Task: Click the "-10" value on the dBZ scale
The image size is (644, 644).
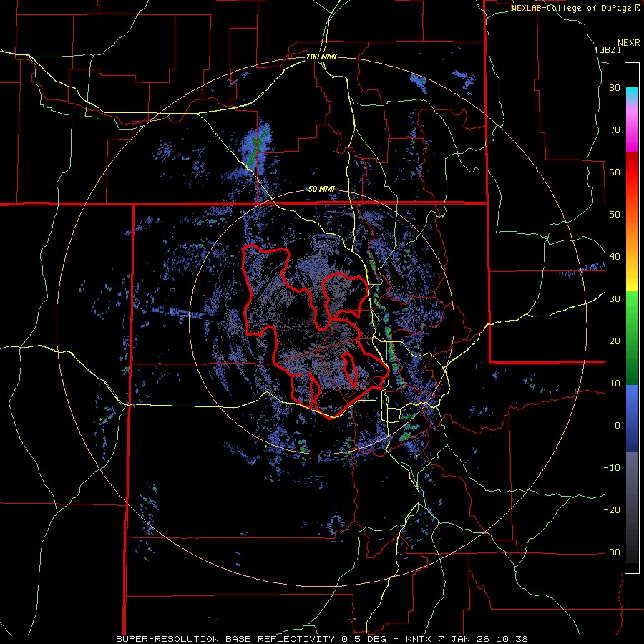Action: pyautogui.click(x=612, y=467)
